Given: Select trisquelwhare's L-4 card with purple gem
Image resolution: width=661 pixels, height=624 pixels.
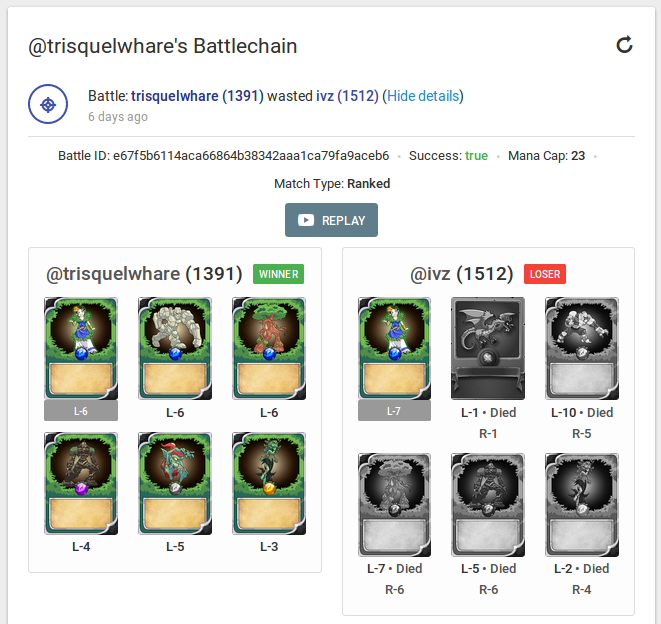Looking at the screenshot, I should coord(81,484).
